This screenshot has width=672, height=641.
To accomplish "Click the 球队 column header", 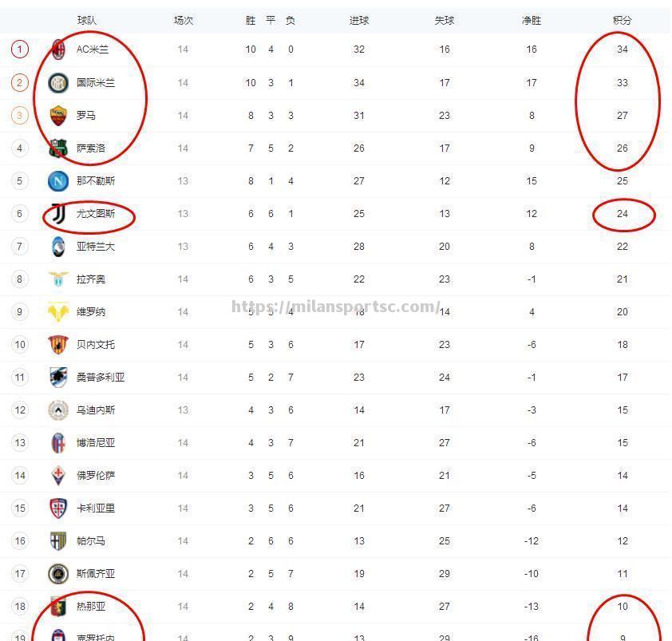I will click(x=86, y=20).
